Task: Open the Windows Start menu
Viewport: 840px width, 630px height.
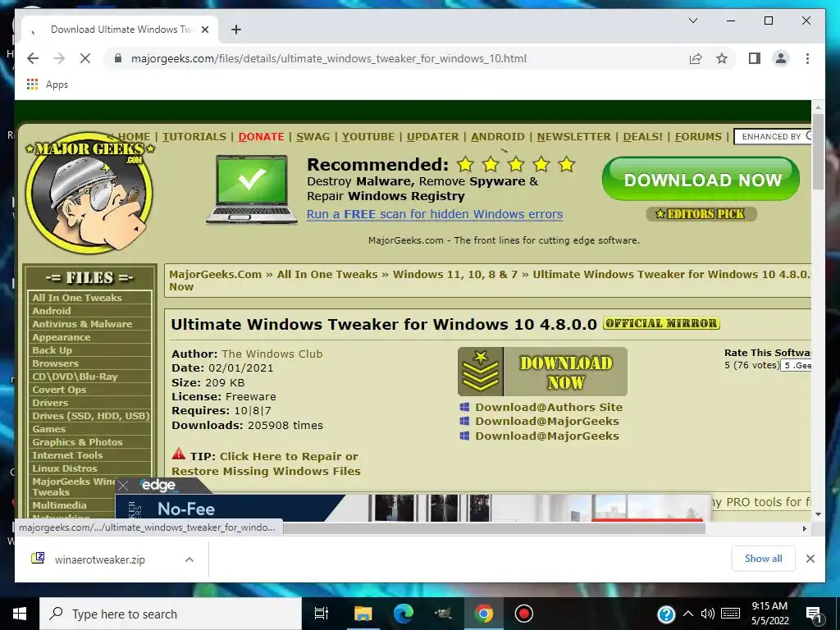Action: point(20,614)
